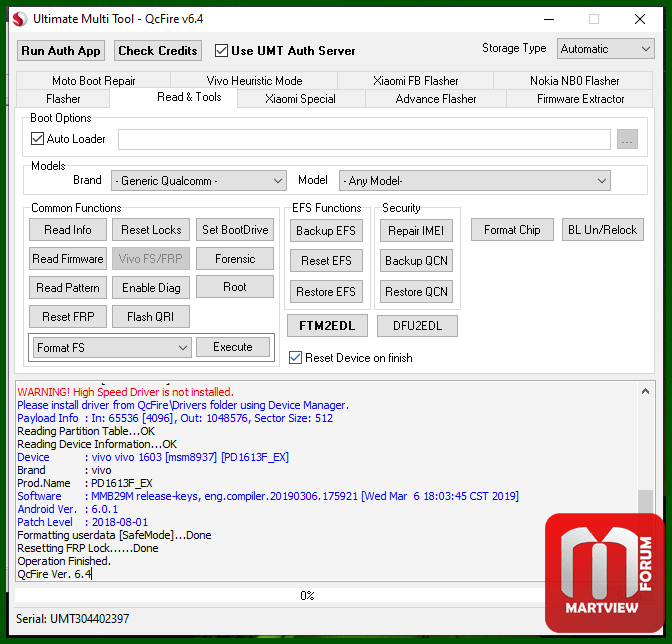Switch to the Flasher tab
This screenshot has width=672, height=644.
coord(63,99)
